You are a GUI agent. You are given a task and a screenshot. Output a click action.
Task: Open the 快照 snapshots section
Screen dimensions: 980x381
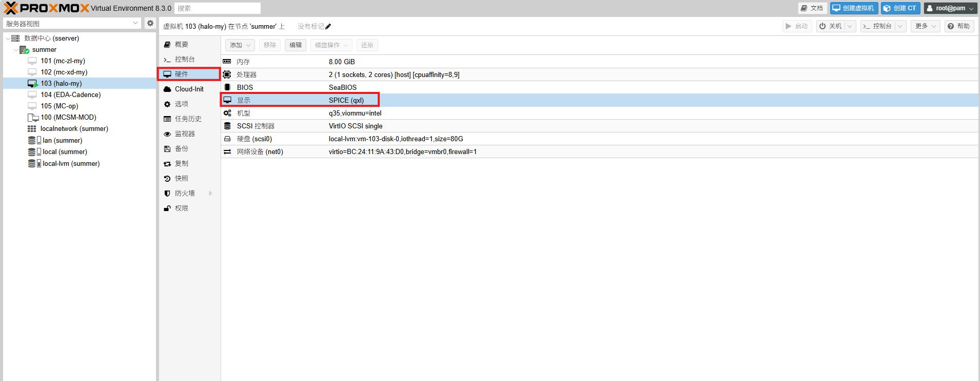pos(182,179)
